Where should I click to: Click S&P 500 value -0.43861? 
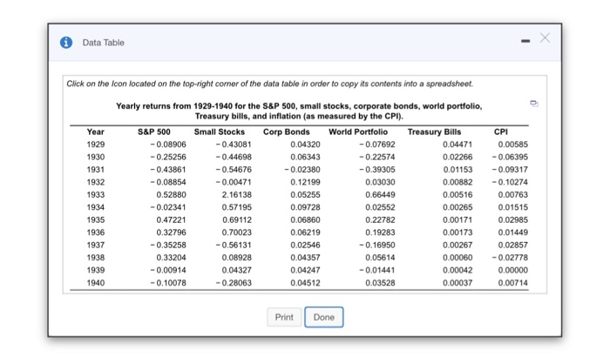pyautogui.click(x=168, y=170)
